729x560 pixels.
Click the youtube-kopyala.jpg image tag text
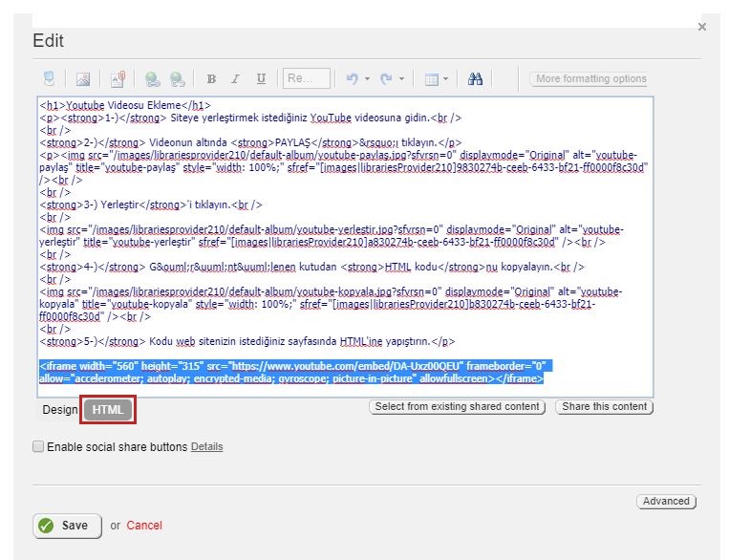click(331, 304)
